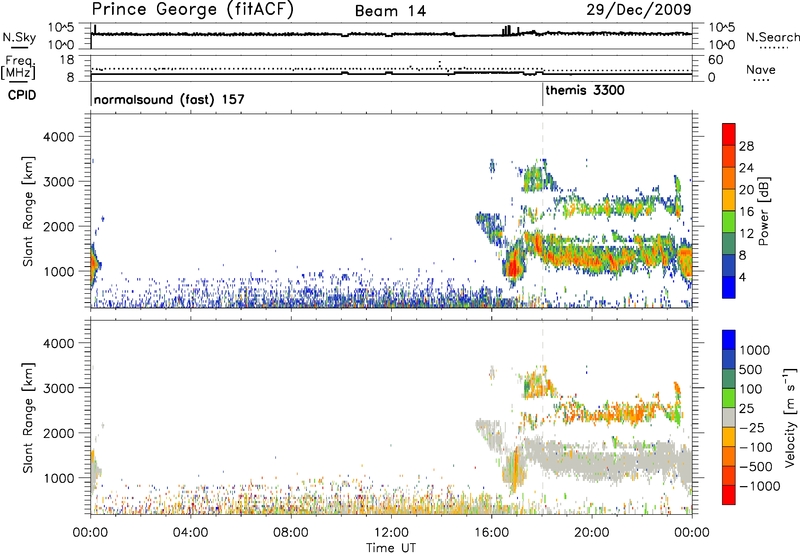Select the 'Freq. [MHz]' axis label
Screen dimensions: 800x554
coord(18,67)
